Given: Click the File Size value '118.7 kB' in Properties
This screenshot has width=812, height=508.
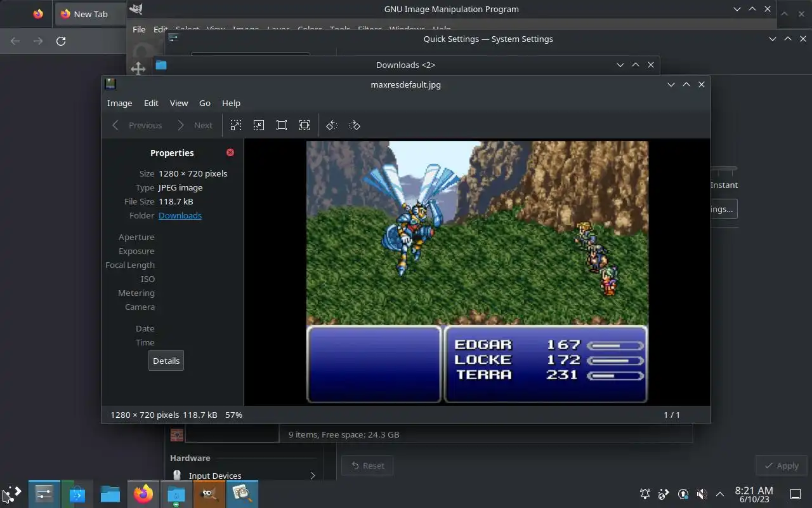Looking at the screenshot, I should (x=176, y=201).
